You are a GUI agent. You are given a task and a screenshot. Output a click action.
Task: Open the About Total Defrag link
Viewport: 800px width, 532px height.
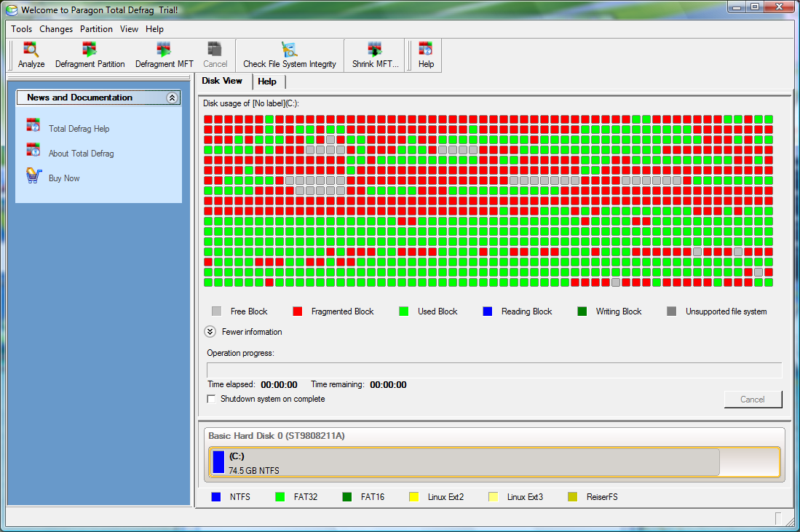(81, 154)
